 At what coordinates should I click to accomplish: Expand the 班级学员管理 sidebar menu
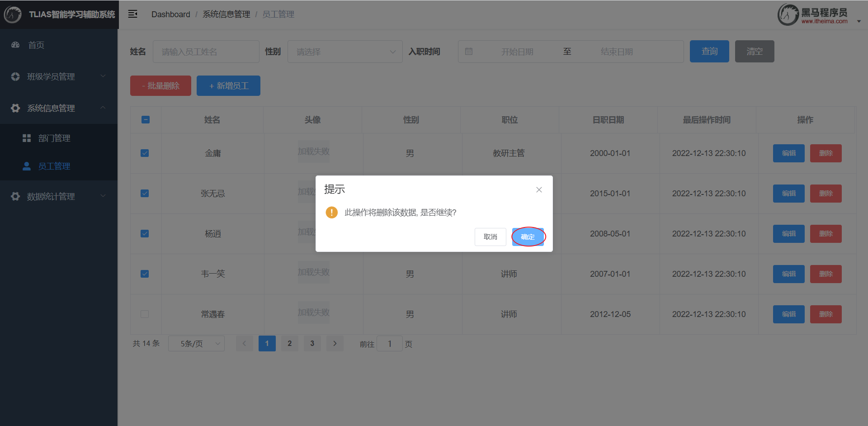coord(59,76)
